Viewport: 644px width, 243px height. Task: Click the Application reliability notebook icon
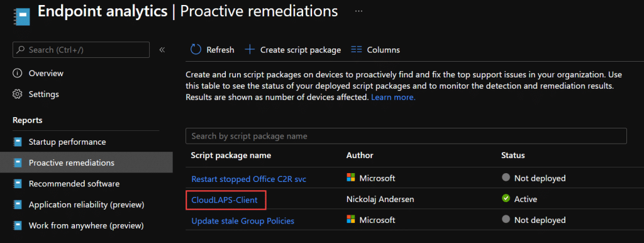click(17, 205)
